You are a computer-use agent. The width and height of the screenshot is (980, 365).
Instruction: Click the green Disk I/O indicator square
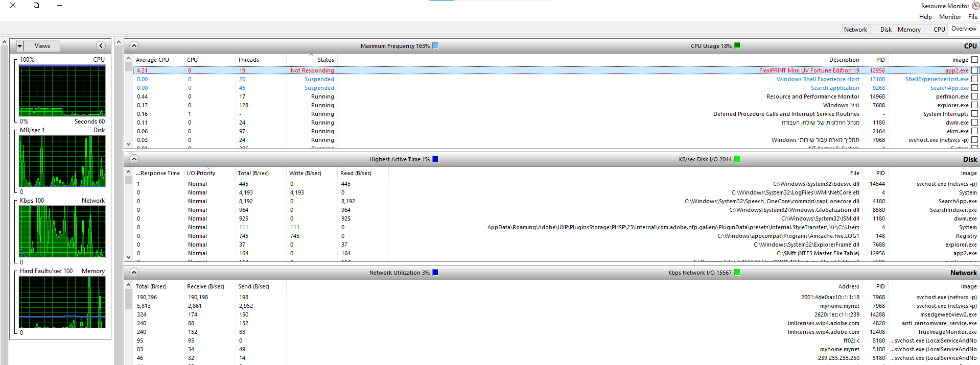click(737, 159)
